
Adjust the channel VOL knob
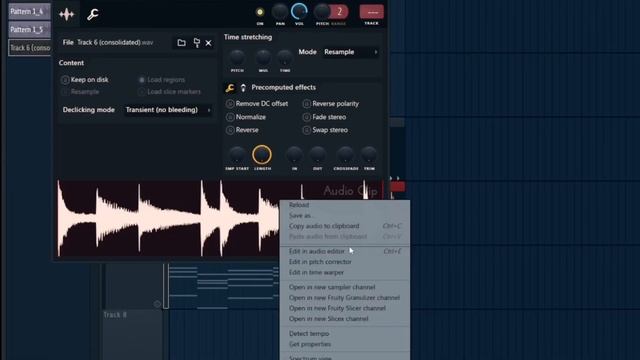[x=299, y=11]
